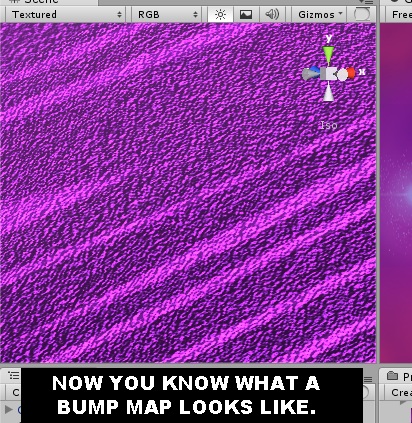The height and width of the screenshot is (423, 412).
Task: Open the Gizmos dropdown menu
Action: point(320,15)
